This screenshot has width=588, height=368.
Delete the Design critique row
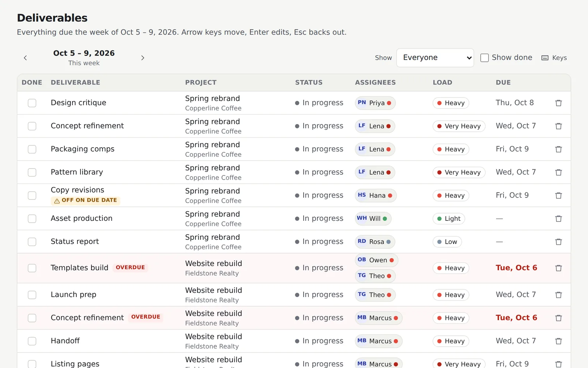point(559,103)
